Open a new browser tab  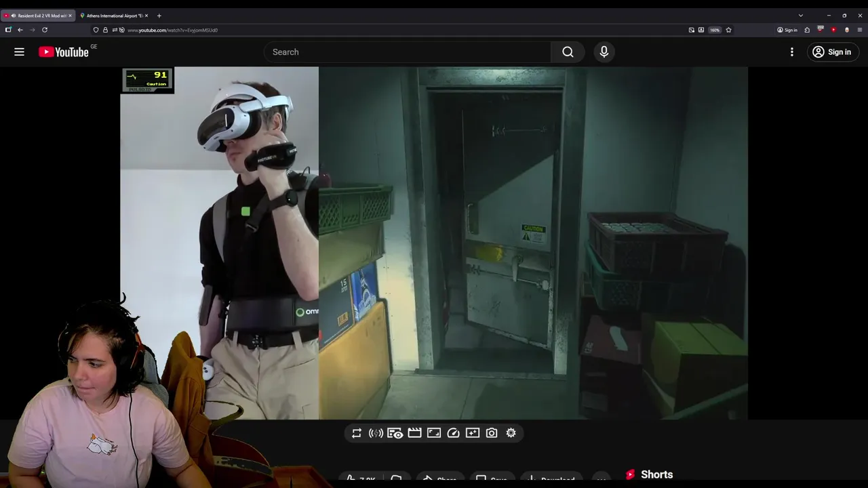pos(159,16)
